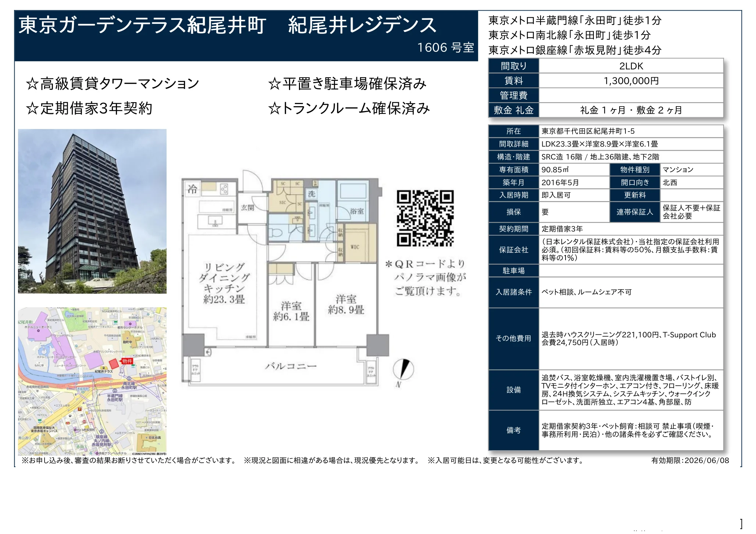The height and width of the screenshot is (534, 756).
Task: Click the 浴室 label on the floor plan
Action: pos(357,211)
